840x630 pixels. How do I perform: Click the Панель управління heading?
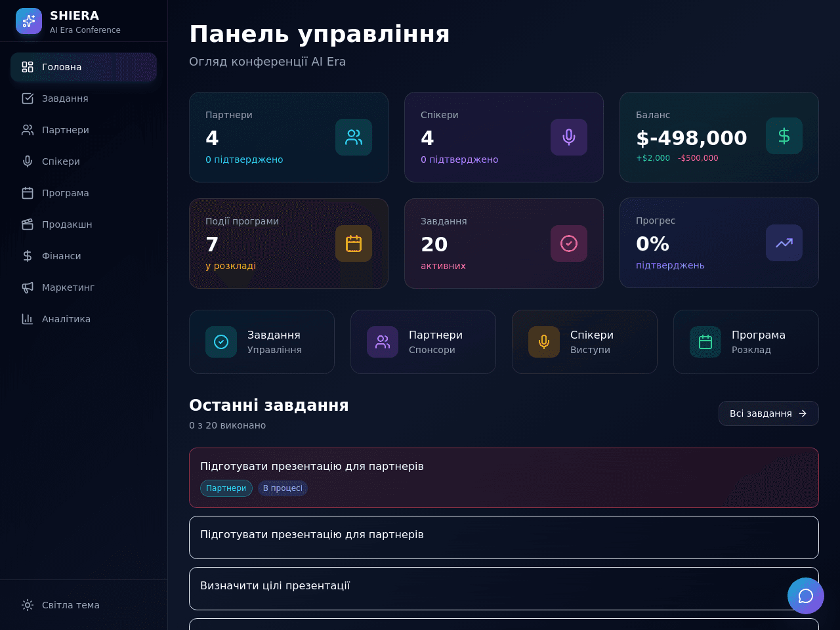[x=320, y=34]
